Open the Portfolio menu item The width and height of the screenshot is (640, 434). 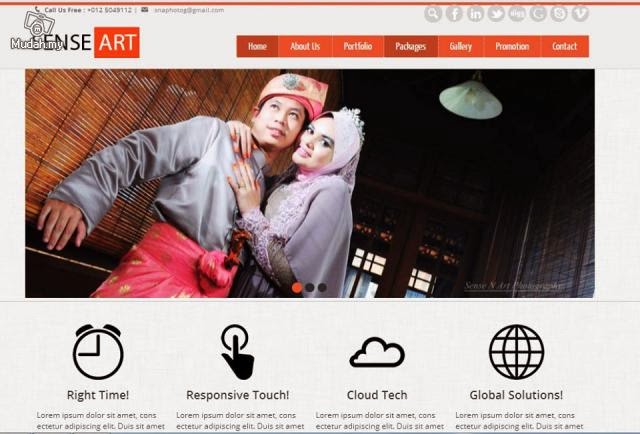coord(358,46)
